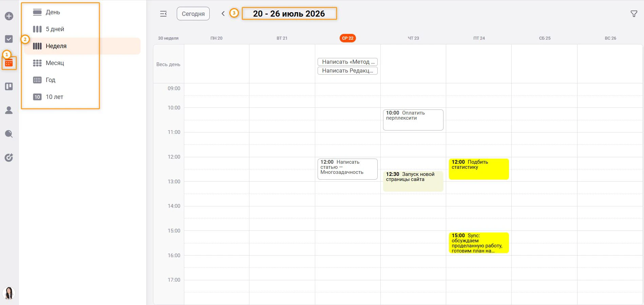
Task: Click the 12:00 time label
Action: point(174,157)
